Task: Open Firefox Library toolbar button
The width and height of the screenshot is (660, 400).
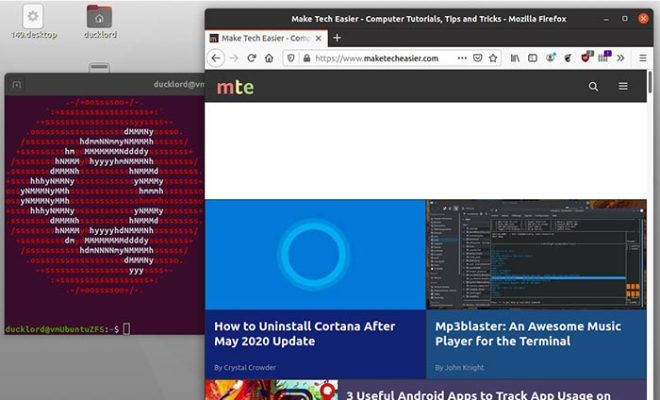Action: tap(515, 58)
